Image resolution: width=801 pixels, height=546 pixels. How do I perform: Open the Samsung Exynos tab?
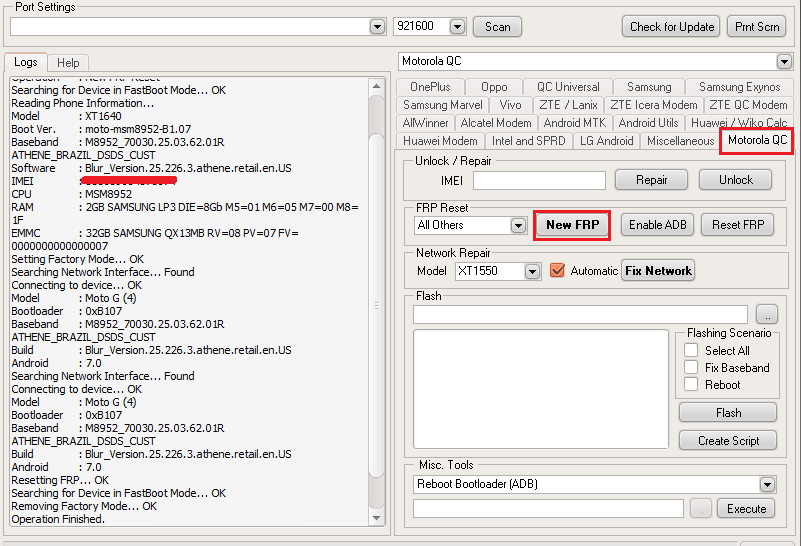pos(739,87)
